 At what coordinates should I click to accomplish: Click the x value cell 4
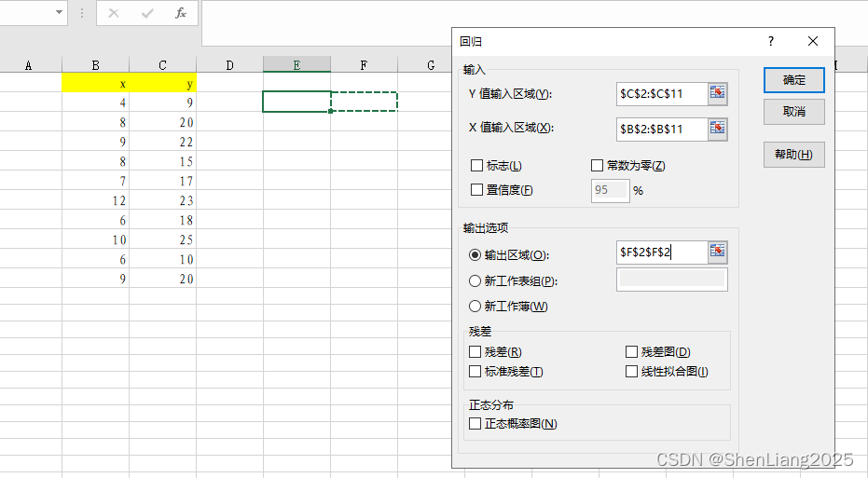(x=95, y=102)
